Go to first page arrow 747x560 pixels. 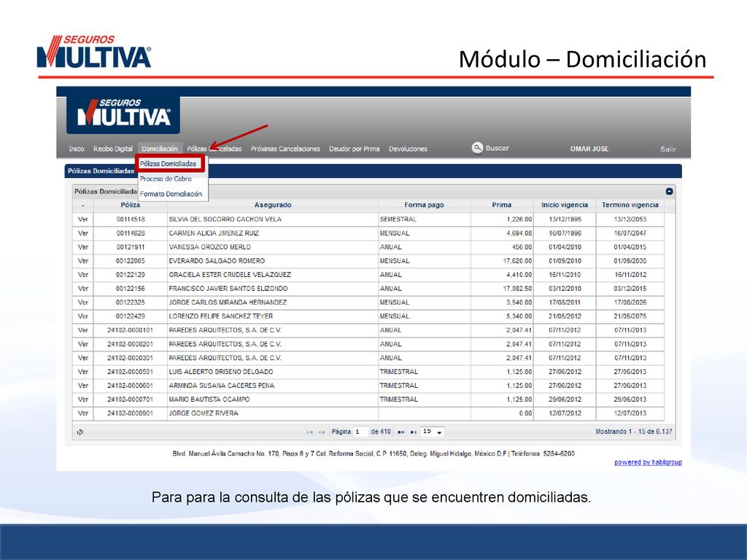309,432
